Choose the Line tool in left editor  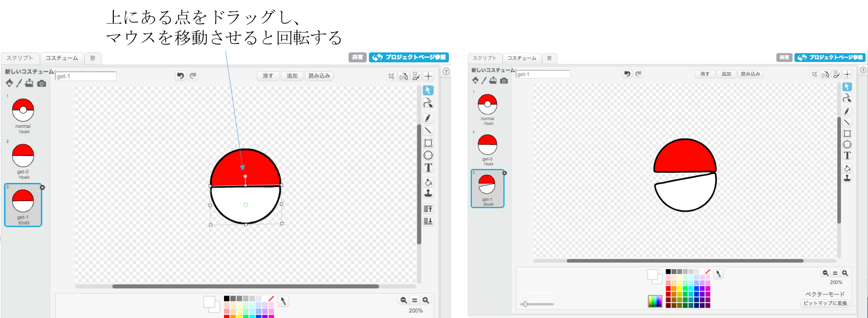click(x=428, y=131)
